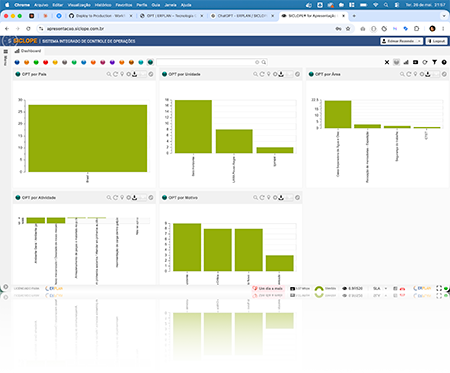Viewport: 450px width, 373px height.
Task: Select the magenta dashboard dot
Action: point(103,62)
